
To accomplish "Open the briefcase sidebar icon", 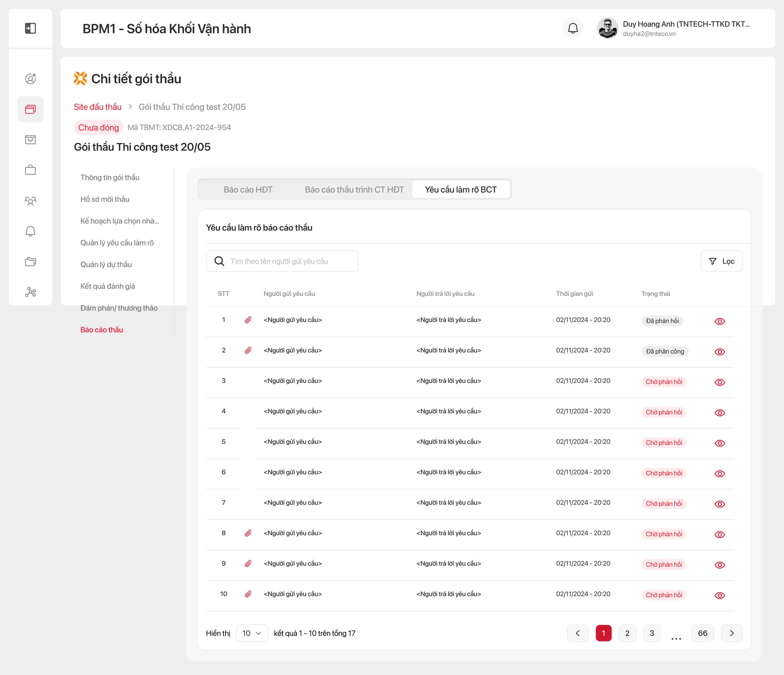I will pos(30,170).
